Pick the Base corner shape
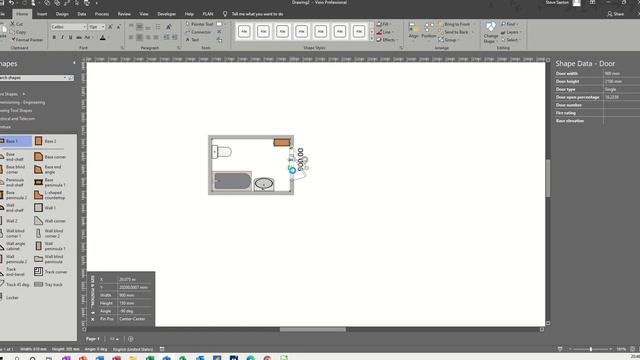 [50, 157]
